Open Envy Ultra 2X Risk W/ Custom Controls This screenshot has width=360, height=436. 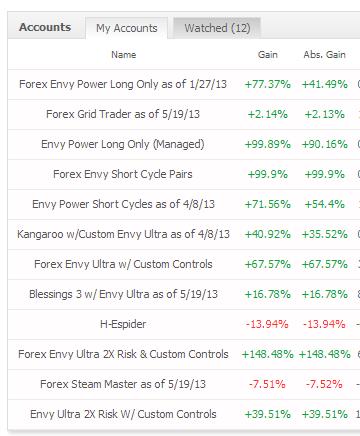coord(123,414)
